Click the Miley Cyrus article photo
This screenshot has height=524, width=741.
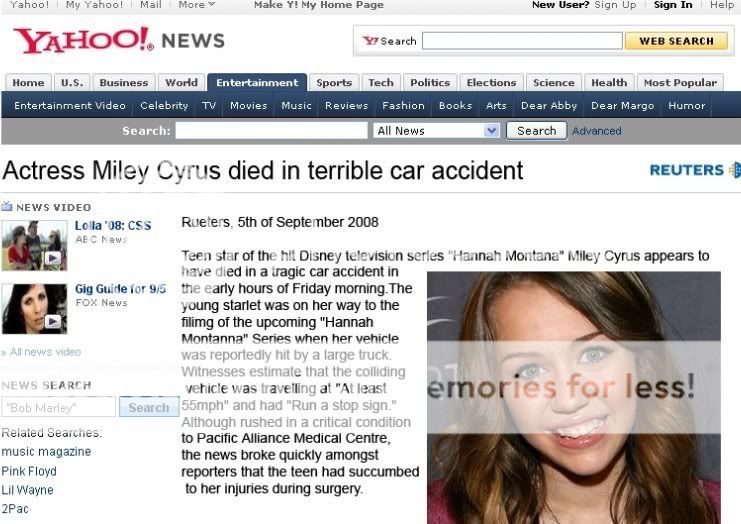click(574, 397)
